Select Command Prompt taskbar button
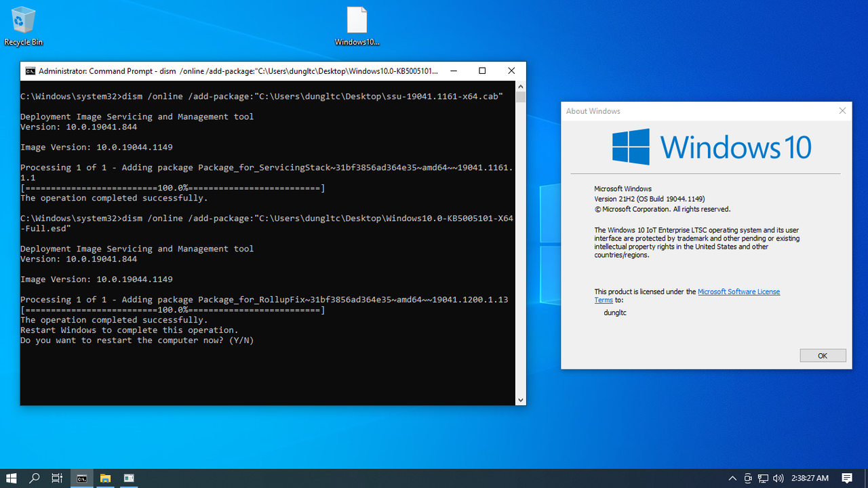This screenshot has height=488, width=868. 81,478
